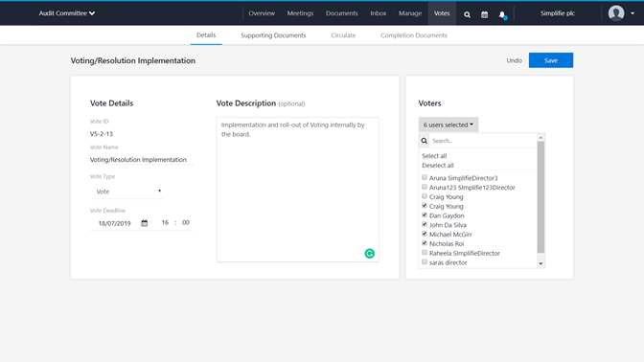The image size is (644, 362).
Task: Click the Grammarly icon in description box
Action: click(370, 253)
